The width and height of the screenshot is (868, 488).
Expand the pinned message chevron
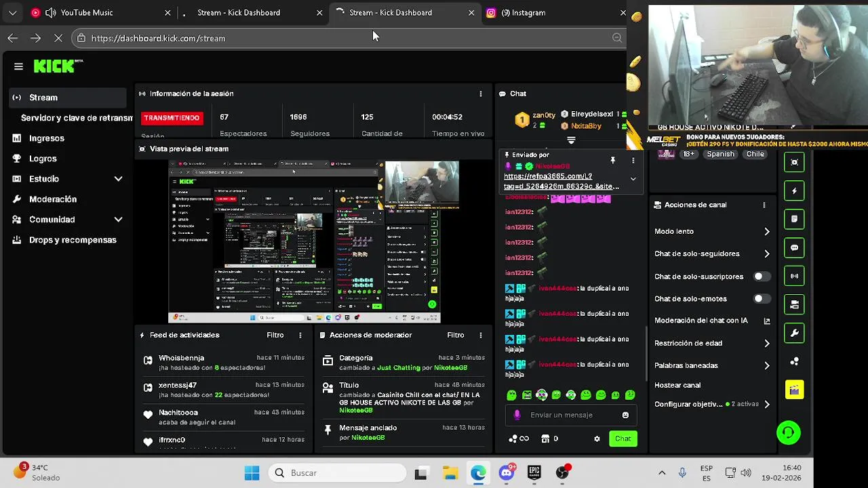point(633,179)
